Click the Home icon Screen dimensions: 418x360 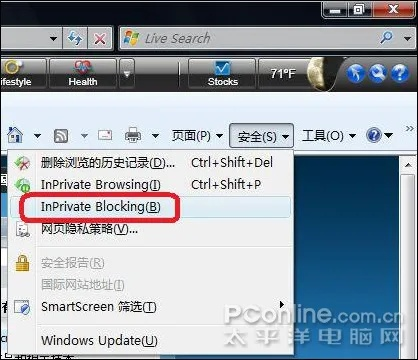coord(15,135)
